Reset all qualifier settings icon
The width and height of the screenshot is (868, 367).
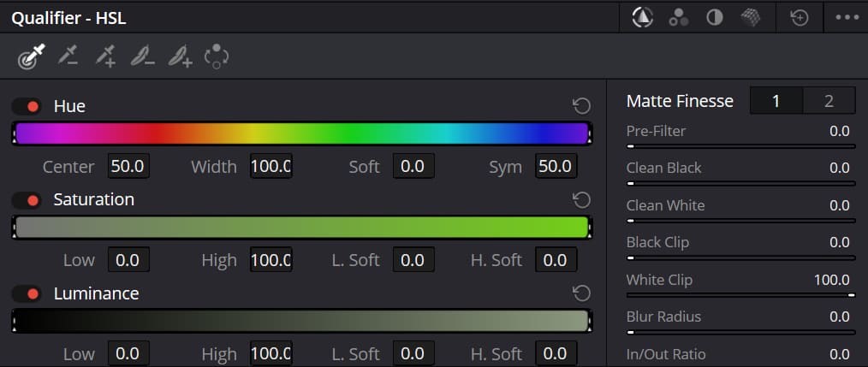800,18
